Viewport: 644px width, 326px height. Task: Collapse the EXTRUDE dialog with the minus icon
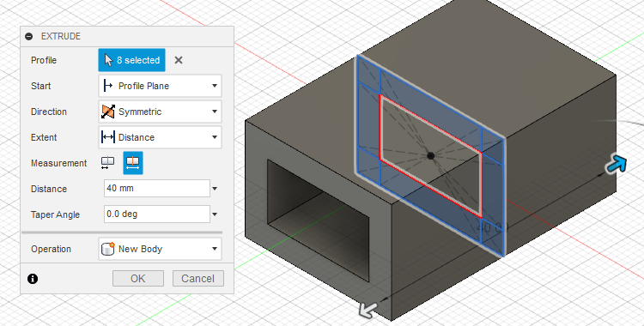(28, 36)
